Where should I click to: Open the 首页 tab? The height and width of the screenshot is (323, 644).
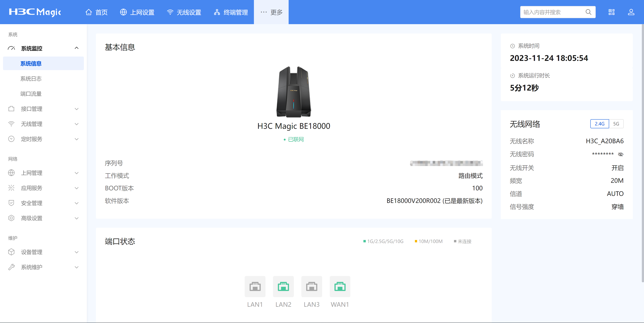(96, 12)
